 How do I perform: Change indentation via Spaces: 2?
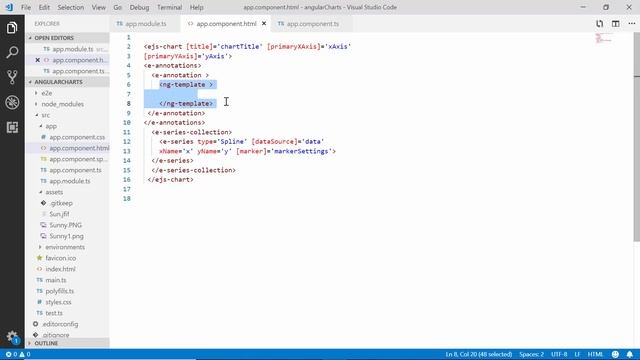(x=531, y=354)
